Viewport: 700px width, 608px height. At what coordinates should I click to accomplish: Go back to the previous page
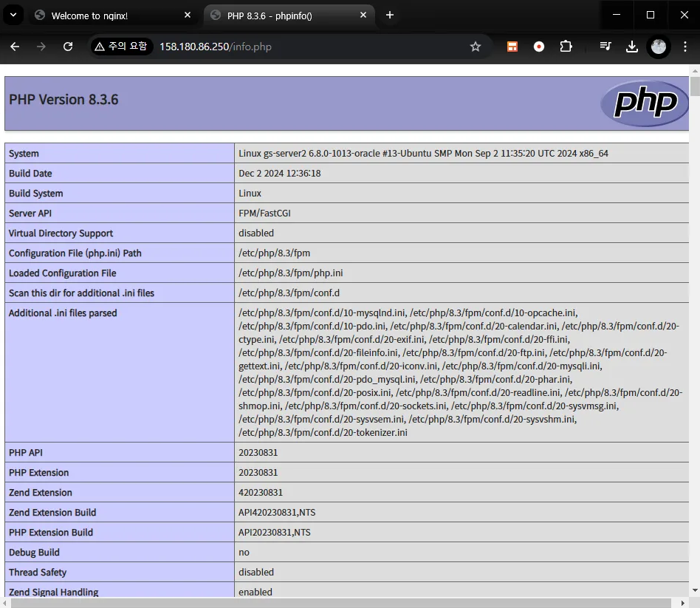15,47
